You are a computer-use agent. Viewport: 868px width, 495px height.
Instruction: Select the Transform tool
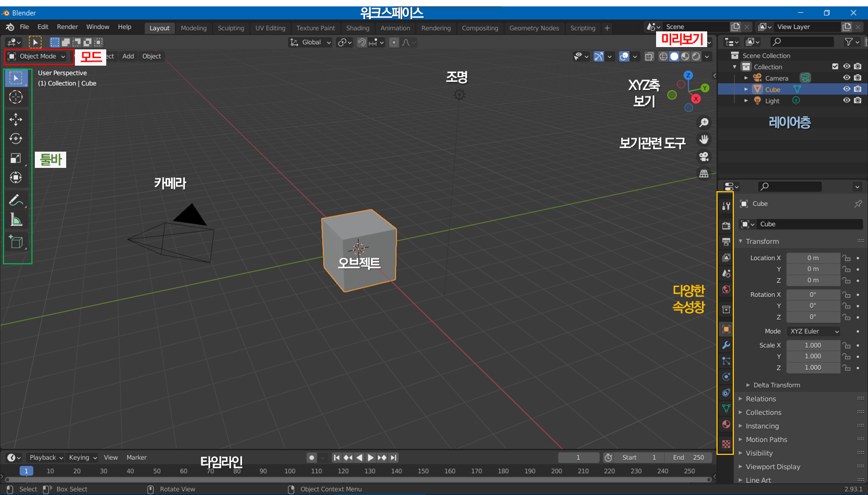[x=16, y=177]
